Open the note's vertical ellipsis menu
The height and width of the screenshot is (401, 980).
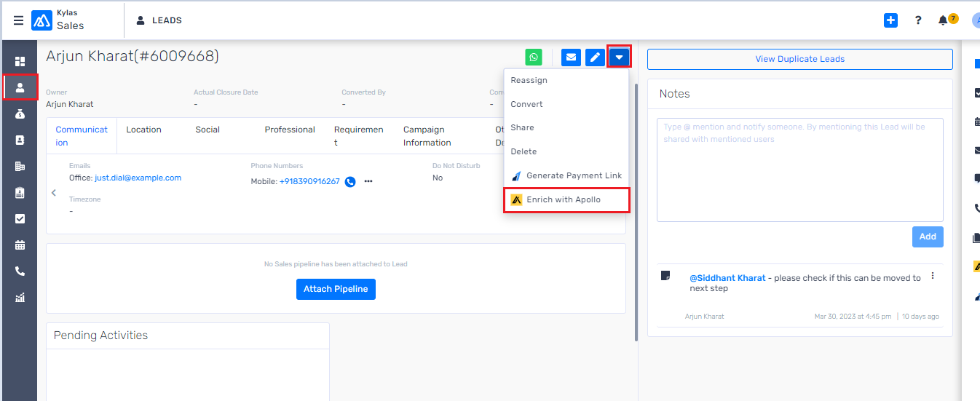[x=933, y=276]
